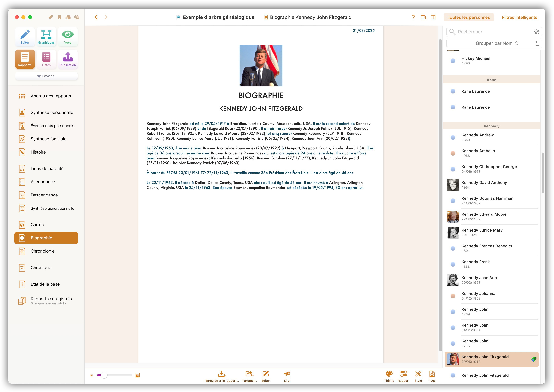Open Aperçu des rapports
This screenshot has width=554, height=392.
pyautogui.click(x=46, y=96)
